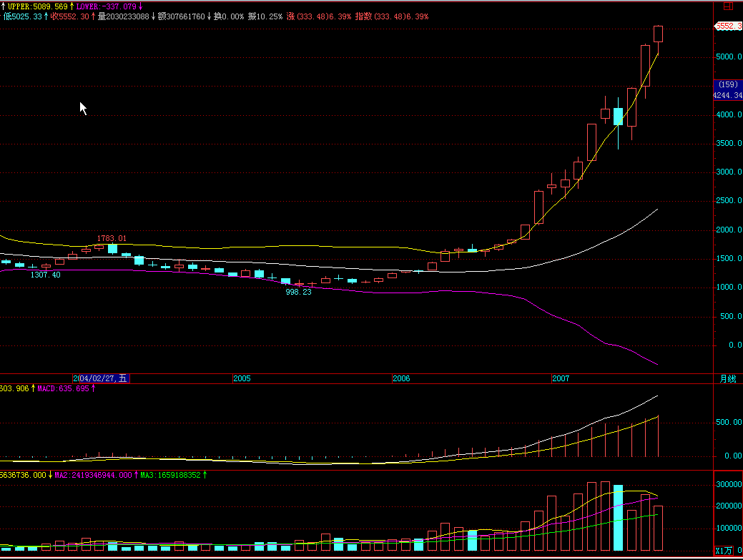Click the red window layout icon
743x560 pixels.
pos(728,6)
